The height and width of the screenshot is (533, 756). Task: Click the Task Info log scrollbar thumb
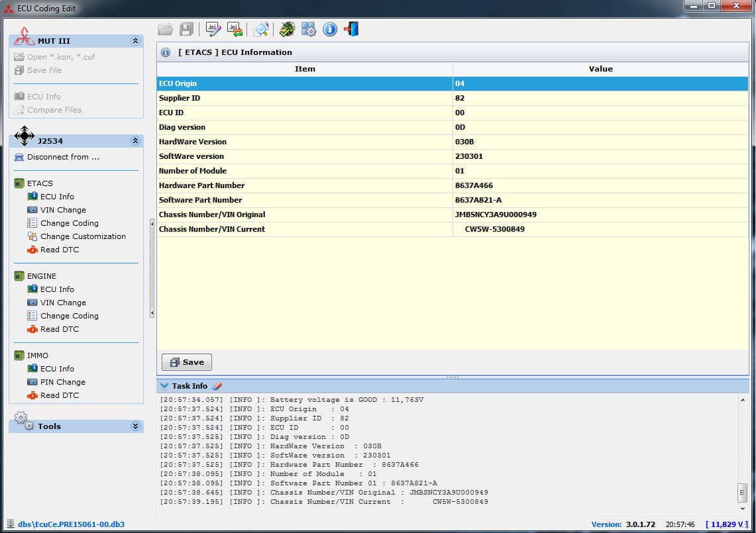point(743,493)
